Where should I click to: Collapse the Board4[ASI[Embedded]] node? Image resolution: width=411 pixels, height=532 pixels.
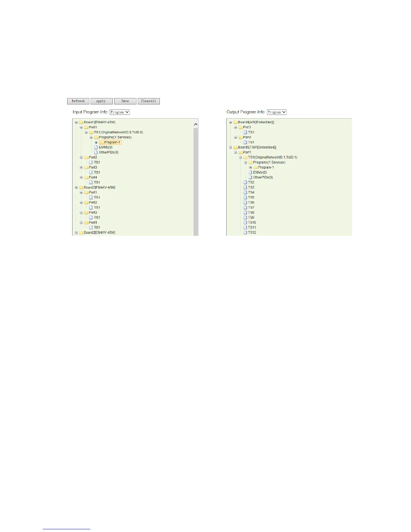pos(231,122)
